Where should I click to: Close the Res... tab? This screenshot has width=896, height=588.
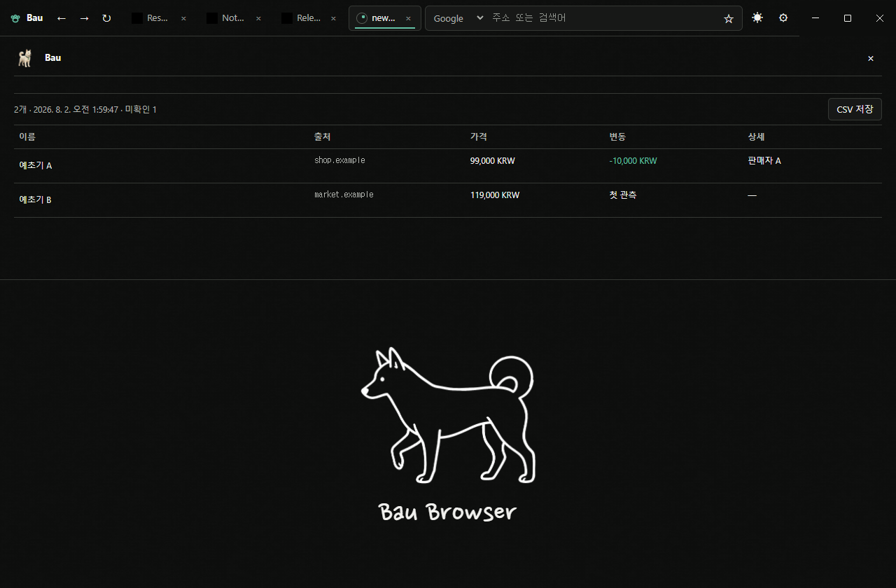click(183, 19)
